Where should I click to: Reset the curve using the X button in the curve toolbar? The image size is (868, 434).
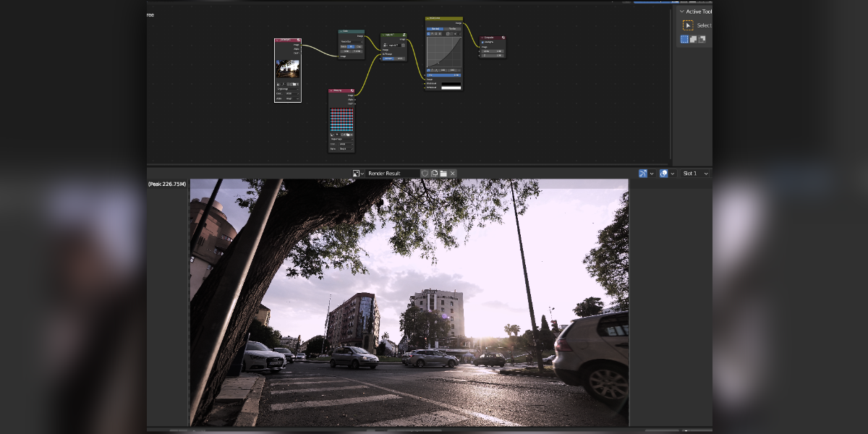click(x=459, y=70)
